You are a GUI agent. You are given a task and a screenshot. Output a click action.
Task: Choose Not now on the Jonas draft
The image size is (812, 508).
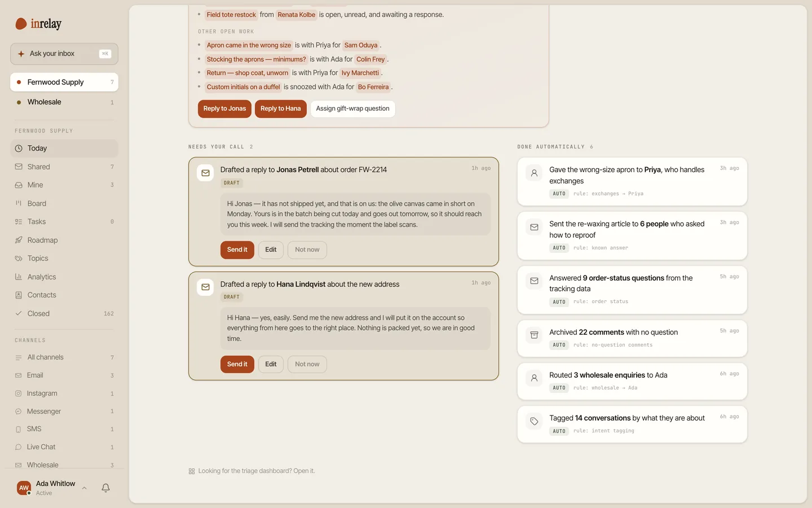pyautogui.click(x=307, y=249)
